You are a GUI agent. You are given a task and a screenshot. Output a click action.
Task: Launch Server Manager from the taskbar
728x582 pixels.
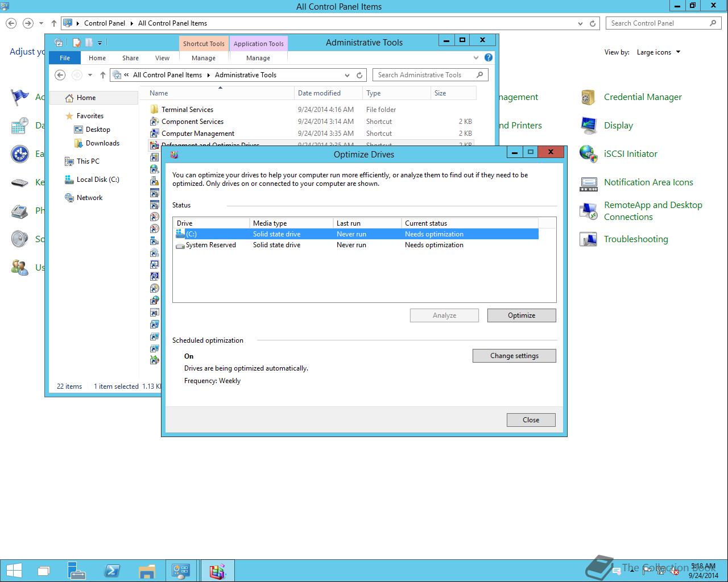76,571
